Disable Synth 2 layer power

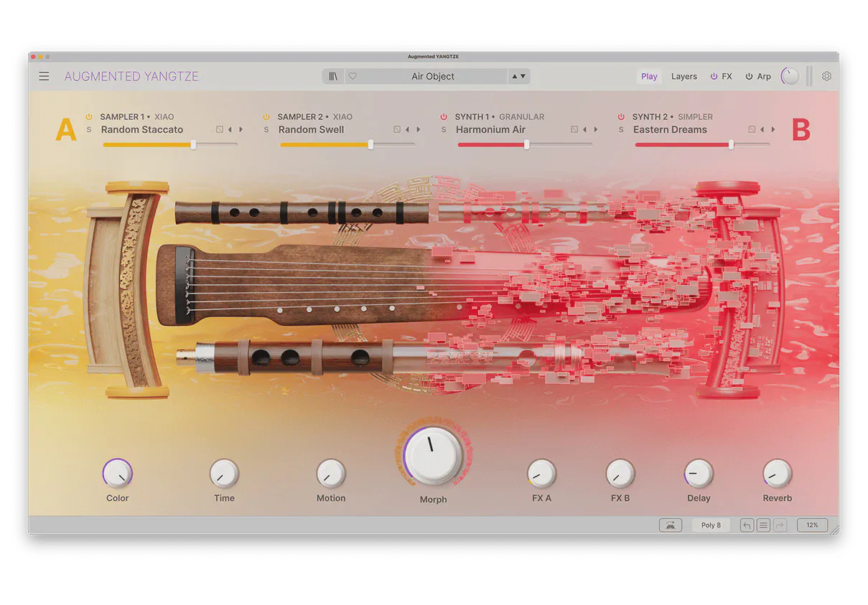point(622,117)
